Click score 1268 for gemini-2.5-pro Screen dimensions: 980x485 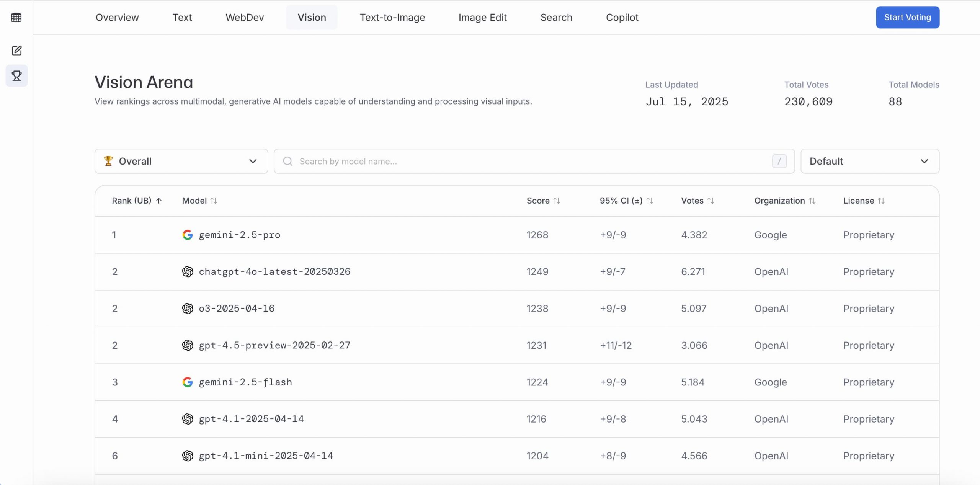coord(537,235)
